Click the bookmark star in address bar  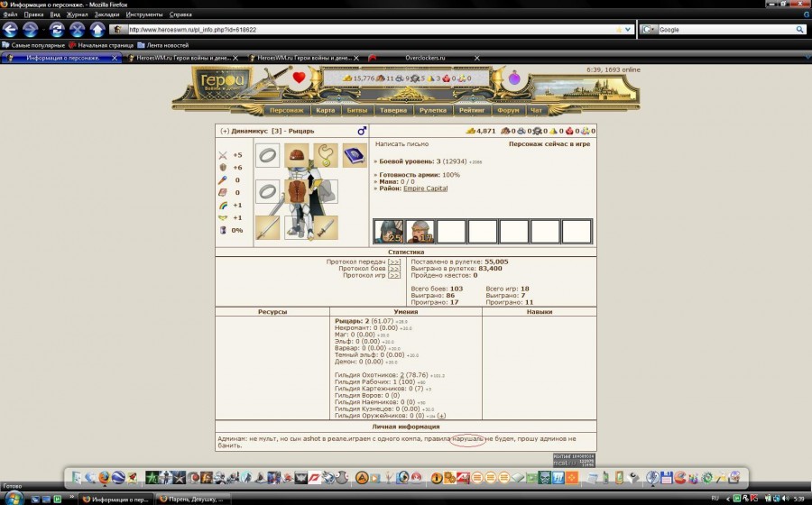619,30
